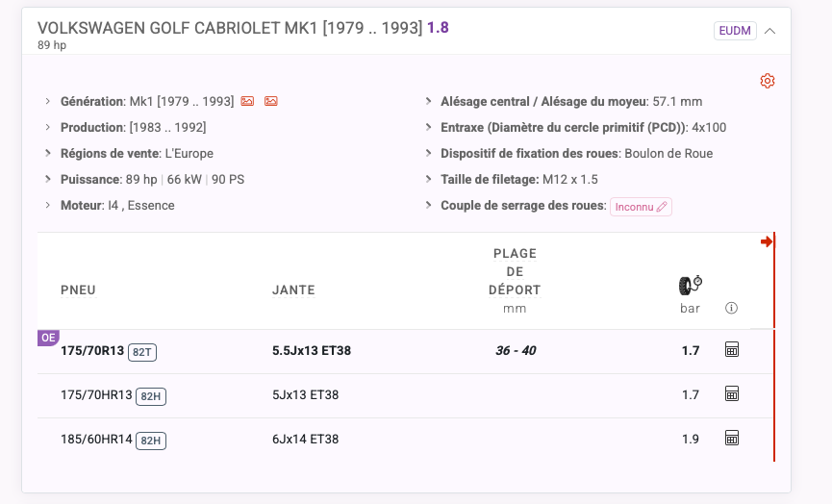Expand the Puissance detail row
This screenshot has width=832, height=504.
click(48, 179)
